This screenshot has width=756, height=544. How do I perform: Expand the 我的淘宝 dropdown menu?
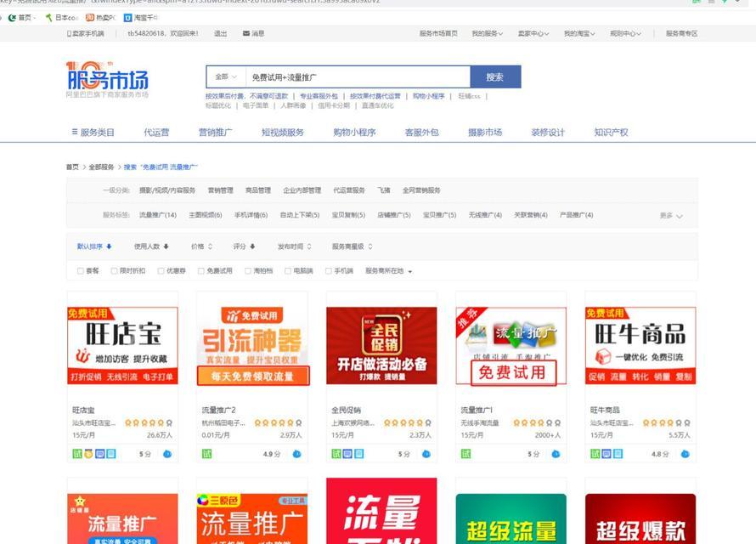coord(579,33)
